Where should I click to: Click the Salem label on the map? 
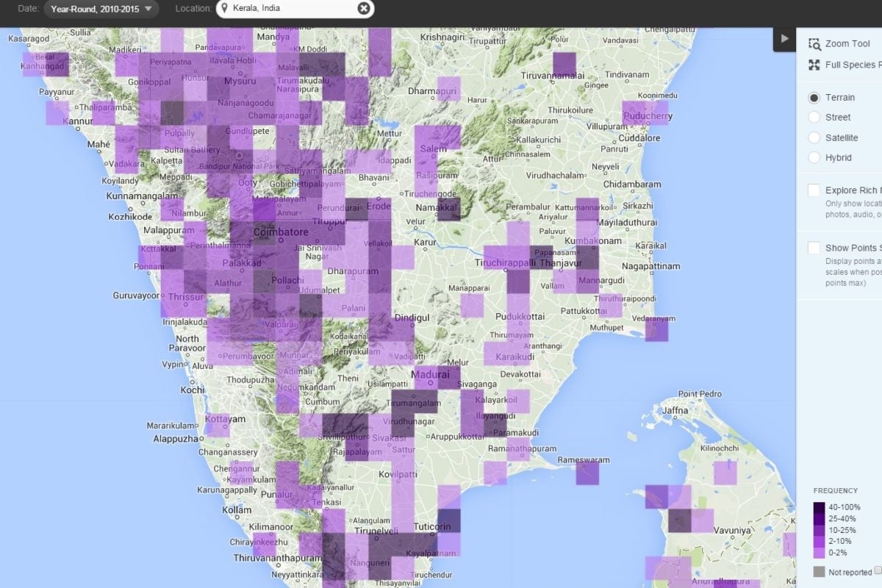[x=434, y=148]
